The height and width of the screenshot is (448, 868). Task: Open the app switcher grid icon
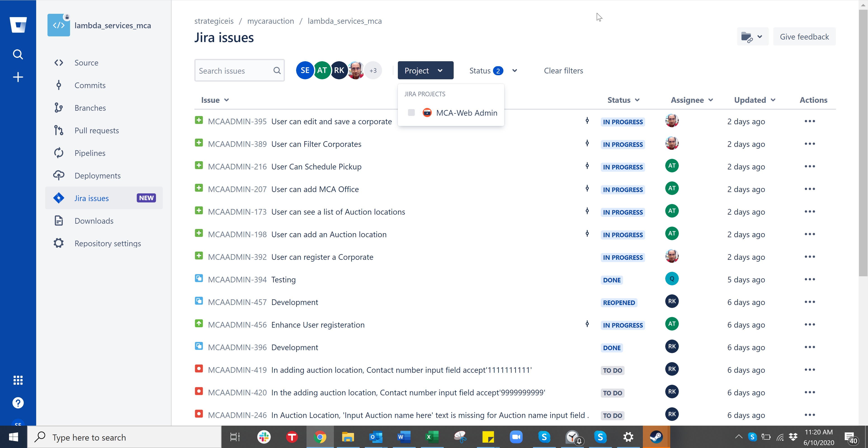pos(18,380)
